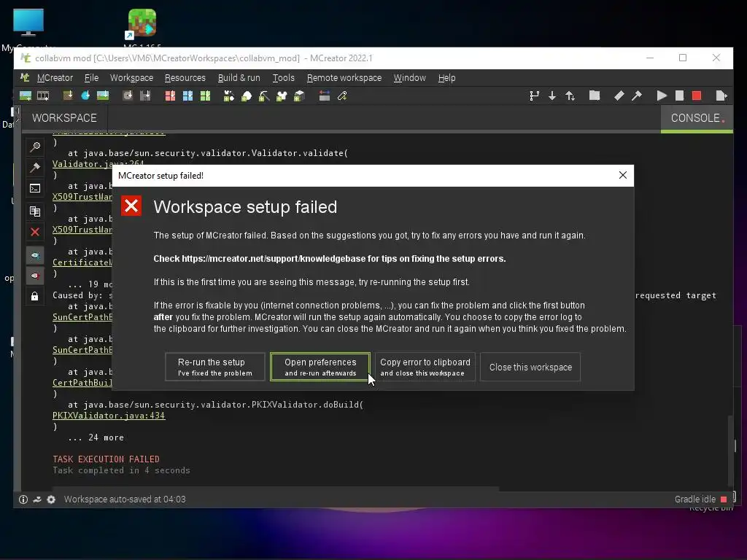Image resolution: width=747 pixels, height=560 pixels.
Task: Click the copy console log icon
Action: click(35, 211)
